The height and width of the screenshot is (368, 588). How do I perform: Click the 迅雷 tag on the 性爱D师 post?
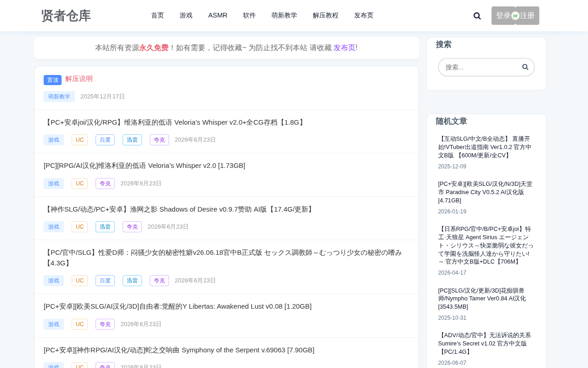tap(132, 281)
